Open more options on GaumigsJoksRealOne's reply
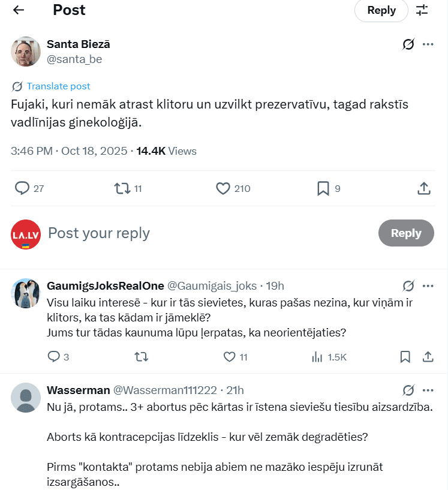The width and height of the screenshot is (448, 490). pos(428,285)
